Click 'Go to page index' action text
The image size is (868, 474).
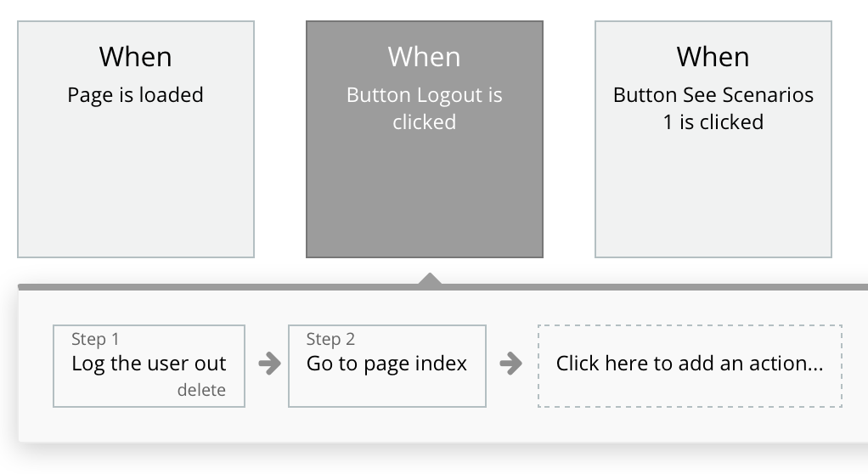[x=386, y=364]
